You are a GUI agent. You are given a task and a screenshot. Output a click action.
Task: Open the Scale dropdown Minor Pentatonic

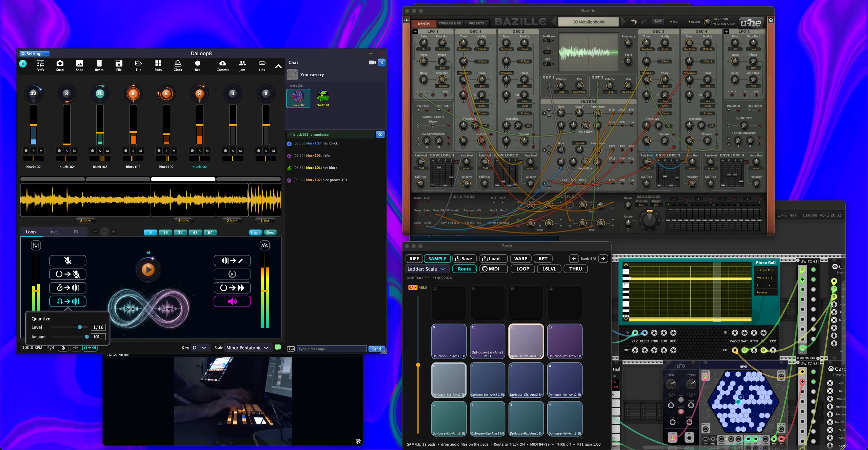tap(248, 348)
